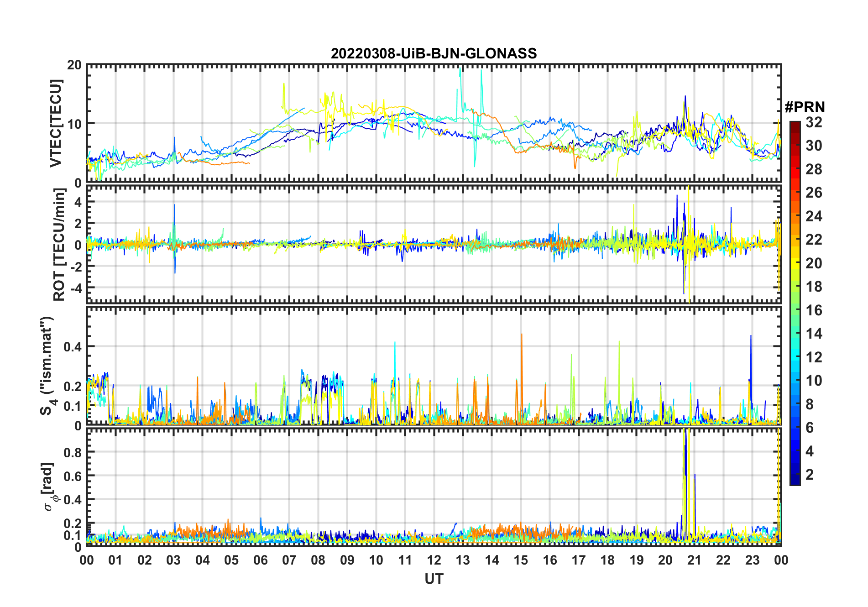Click the UT x-axis label
The image size is (868, 607).
click(x=434, y=579)
